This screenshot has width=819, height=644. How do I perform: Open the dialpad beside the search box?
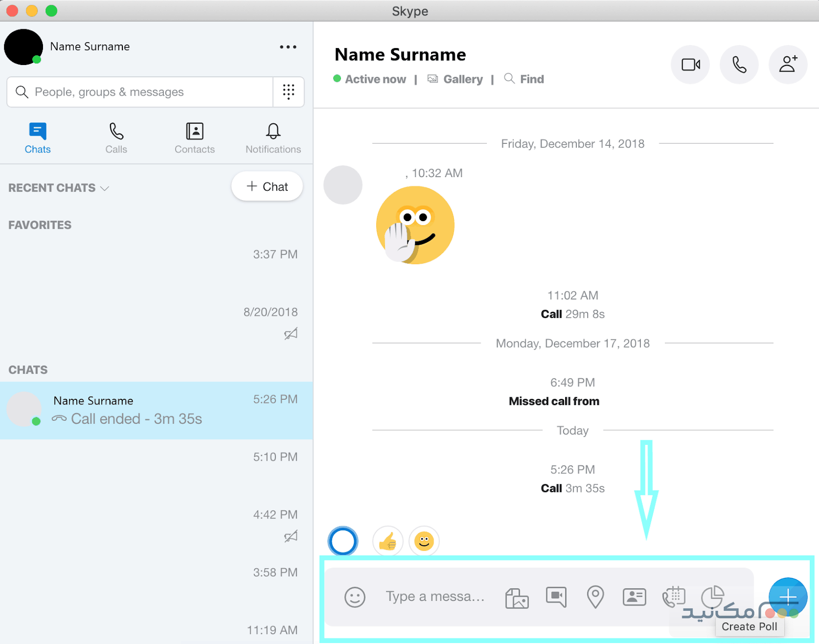tap(289, 92)
